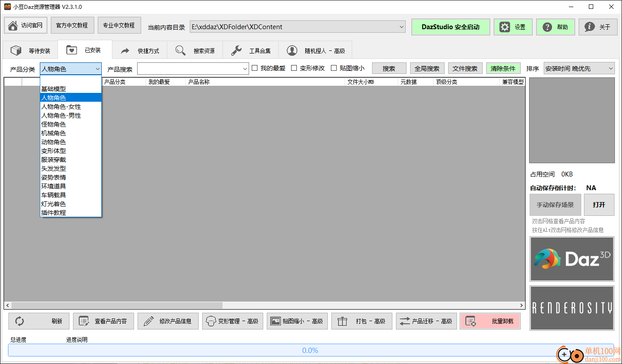Click the green 清除条件 button
The image size is (622, 364).
pos(503,69)
